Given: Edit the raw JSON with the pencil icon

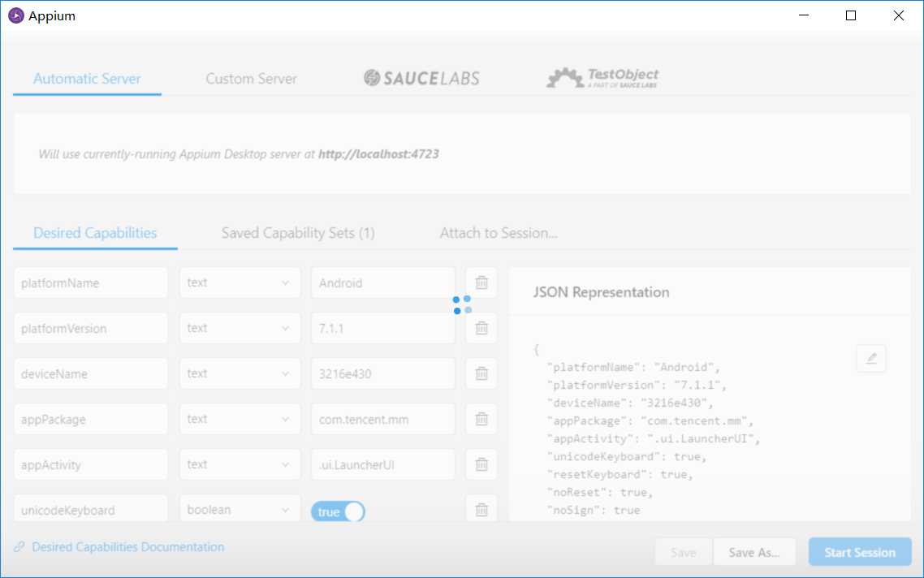Looking at the screenshot, I should 871,358.
